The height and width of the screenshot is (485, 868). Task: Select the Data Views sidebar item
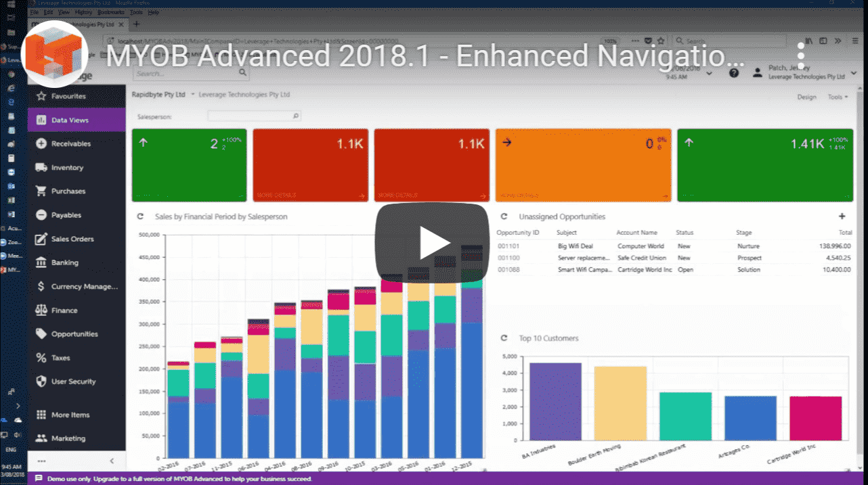coord(77,120)
